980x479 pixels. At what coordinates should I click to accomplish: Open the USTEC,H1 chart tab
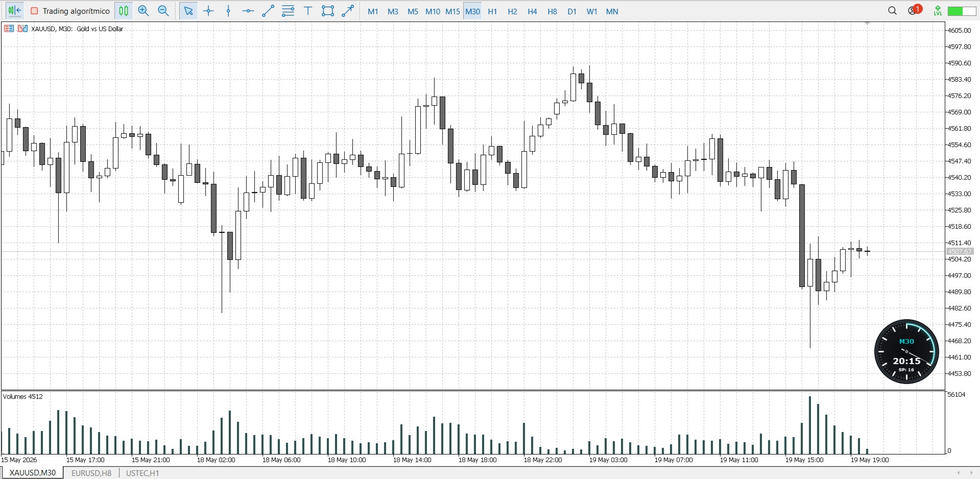[x=142, y=473]
